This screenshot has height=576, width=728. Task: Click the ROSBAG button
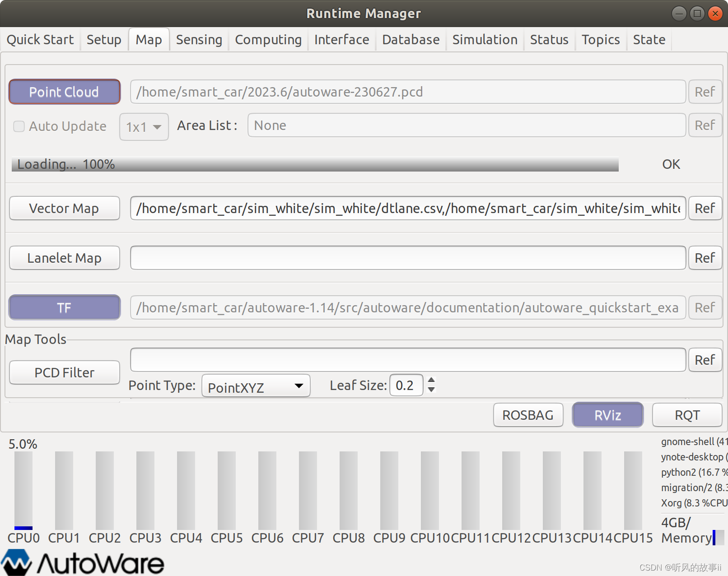(527, 415)
